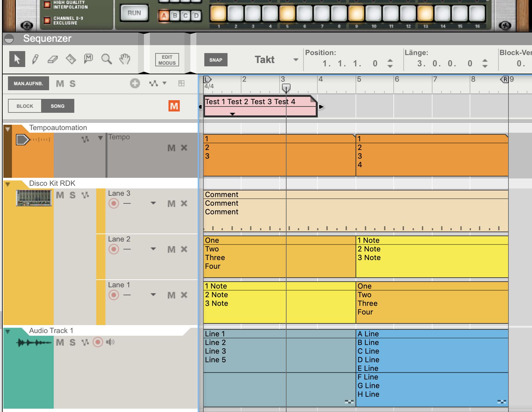
Task: Delete the Tempo lane with X icon
Action: coord(184,148)
